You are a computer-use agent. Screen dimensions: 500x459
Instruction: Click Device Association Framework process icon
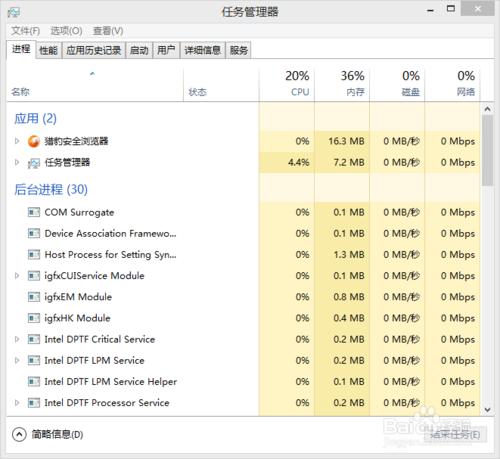(34, 234)
